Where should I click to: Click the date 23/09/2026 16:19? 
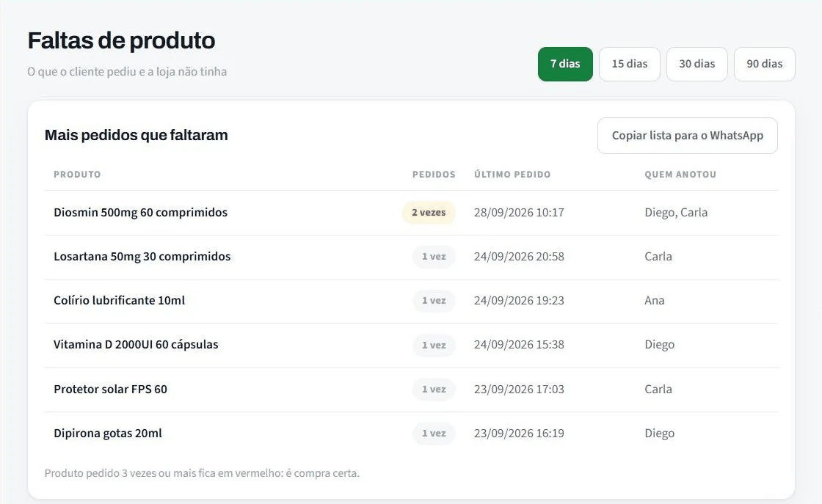tap(519, 434)
